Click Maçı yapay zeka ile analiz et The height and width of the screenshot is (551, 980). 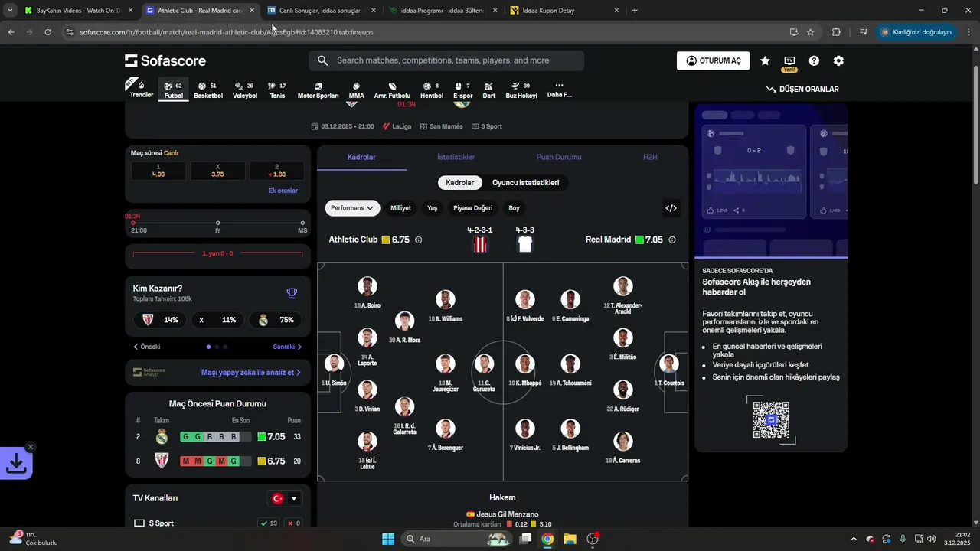pos(251,373)
